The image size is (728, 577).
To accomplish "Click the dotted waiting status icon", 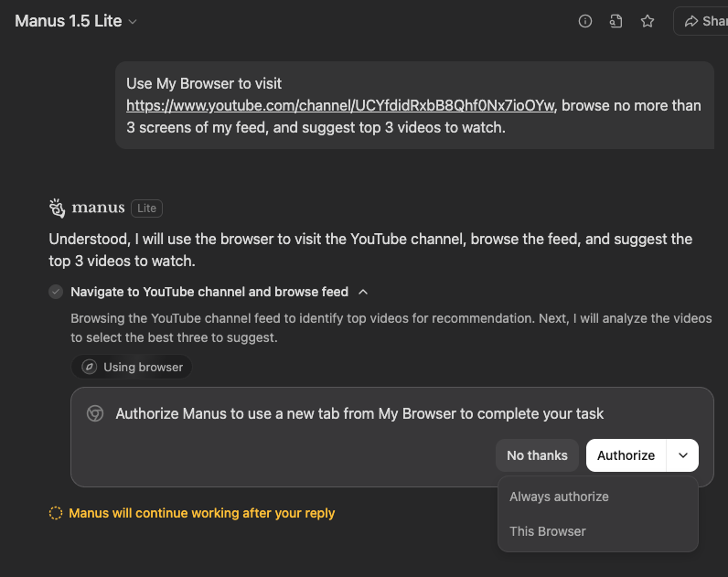I will point(56,513).
